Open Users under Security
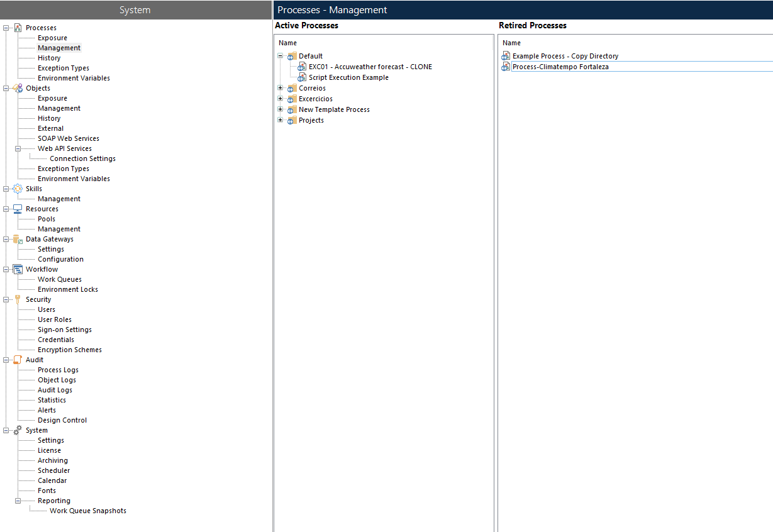The height and width of the screenshot is (532, 773). 47,309
